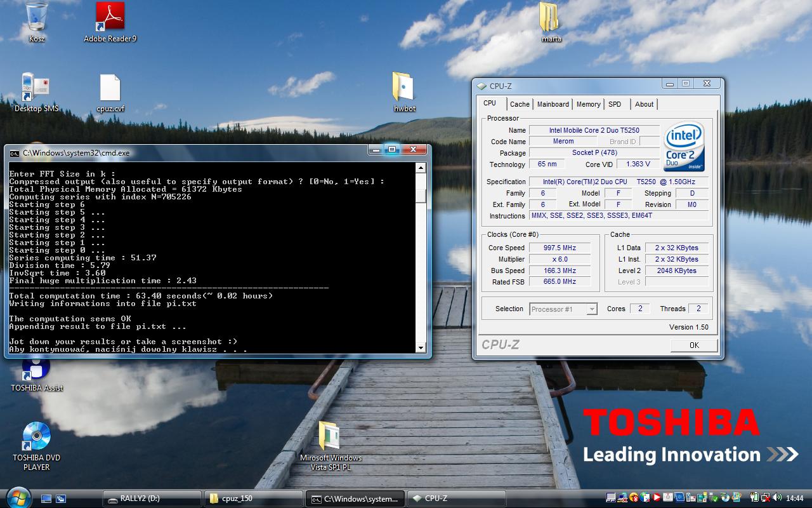
Task: Open the Memory tab in CPU-Z
Action: pos(588,104)
